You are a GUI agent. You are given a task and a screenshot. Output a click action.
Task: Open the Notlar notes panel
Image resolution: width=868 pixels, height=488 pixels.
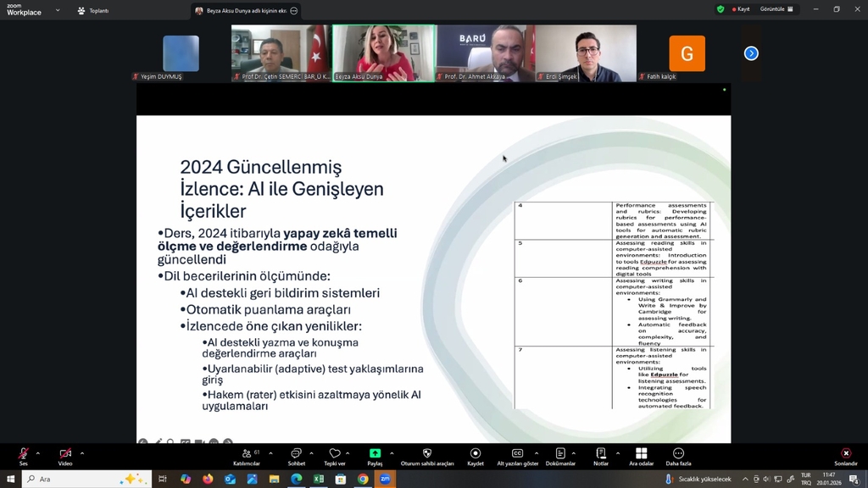pyautogui.click(x=601, y=454)
